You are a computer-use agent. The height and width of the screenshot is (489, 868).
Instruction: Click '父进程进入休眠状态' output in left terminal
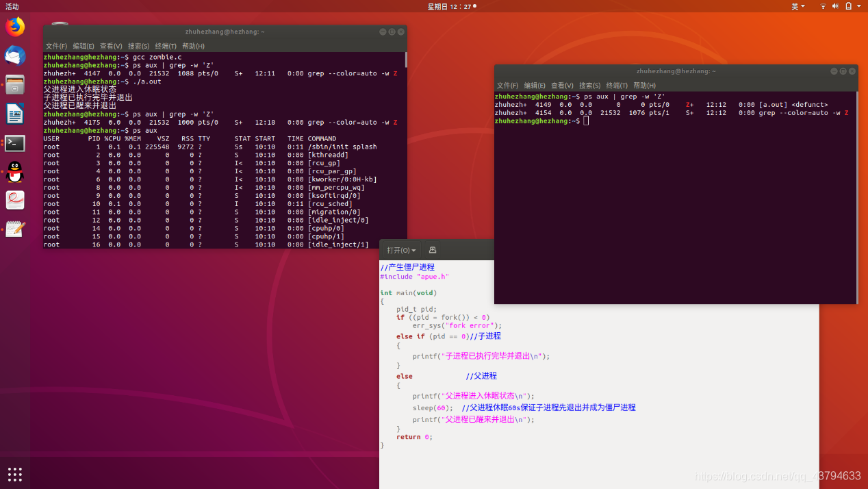(79, 89)
